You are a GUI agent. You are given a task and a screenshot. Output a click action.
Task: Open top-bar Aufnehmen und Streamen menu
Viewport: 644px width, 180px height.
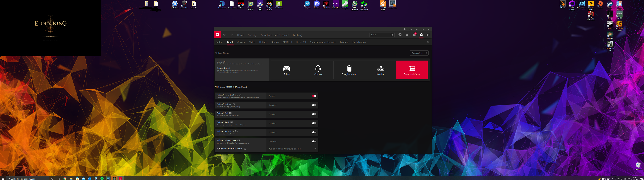pyautogui.click(x=274, y=35)
